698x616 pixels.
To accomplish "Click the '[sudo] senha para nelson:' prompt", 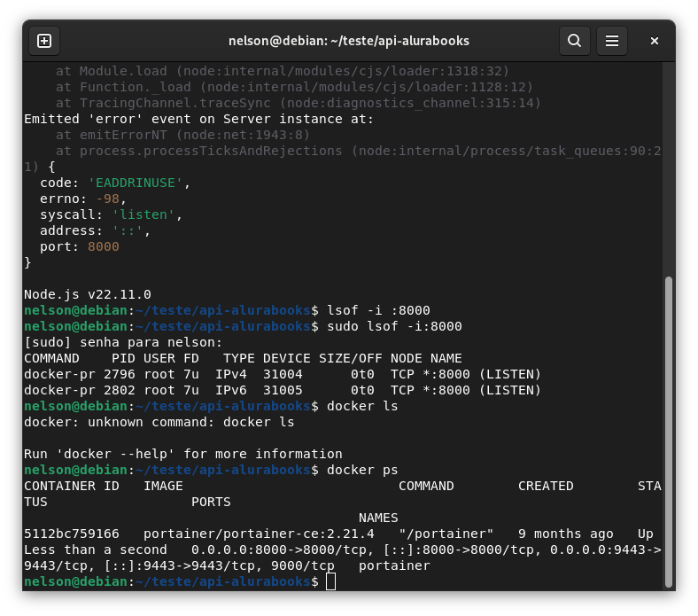I will [123, 342].
